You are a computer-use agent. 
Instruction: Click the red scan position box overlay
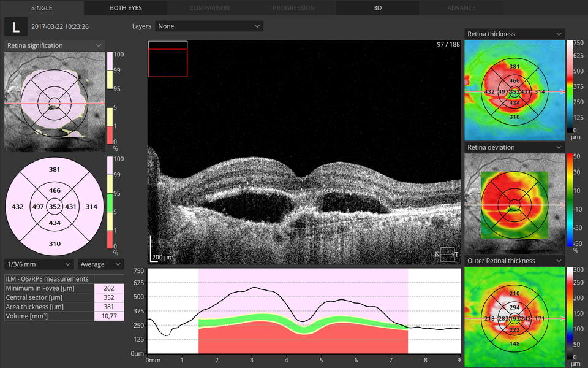168,63
